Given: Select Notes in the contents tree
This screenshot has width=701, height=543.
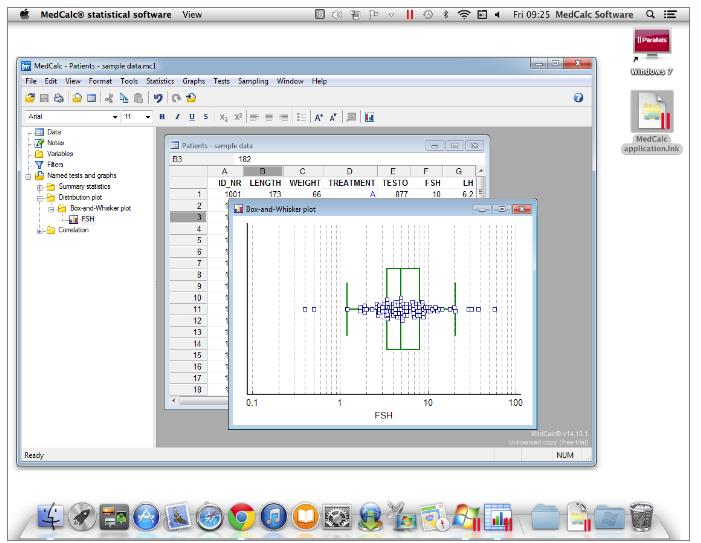Looking at the screenshot, I should [x=55, y=143].
